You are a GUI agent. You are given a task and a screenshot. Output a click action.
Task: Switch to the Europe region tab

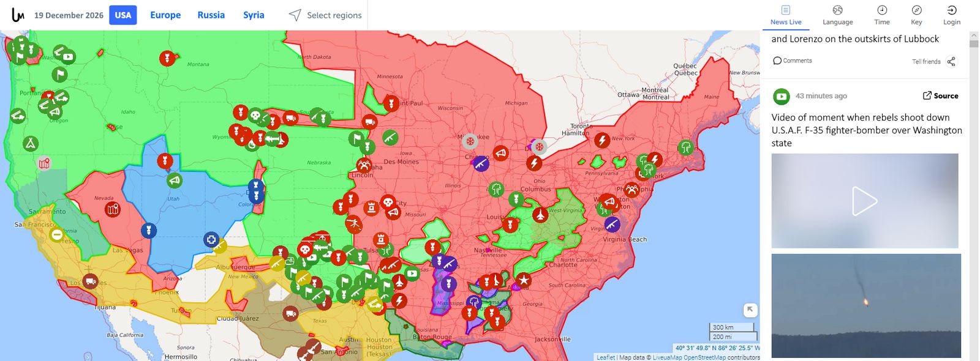[165, 15]
